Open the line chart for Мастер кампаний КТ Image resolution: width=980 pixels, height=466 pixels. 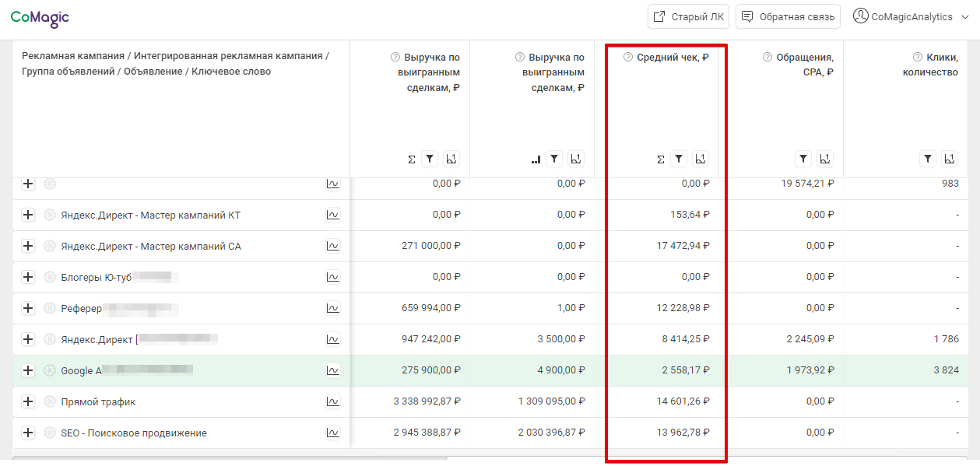[x=333, y=215]
